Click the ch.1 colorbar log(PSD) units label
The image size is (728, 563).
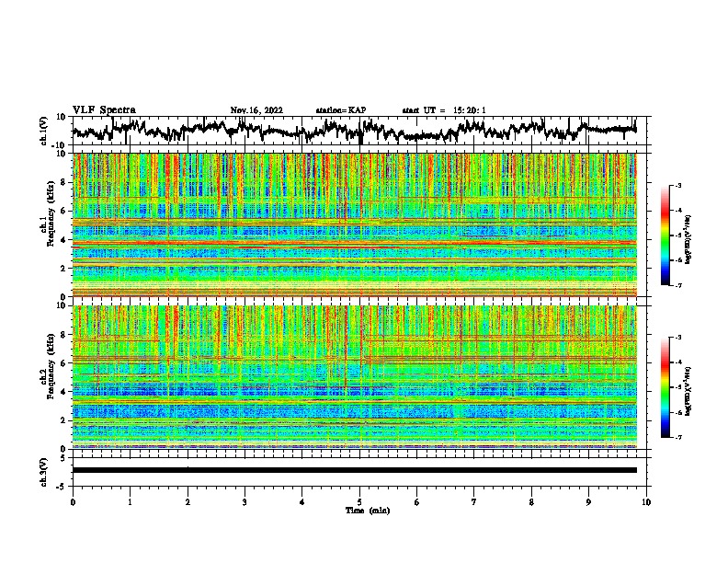click(x=688, y=240)
